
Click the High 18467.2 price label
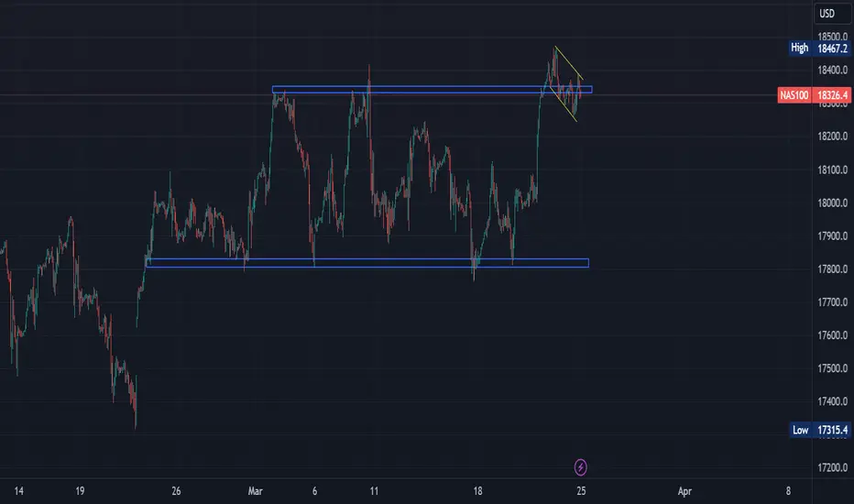pos(820,48)
